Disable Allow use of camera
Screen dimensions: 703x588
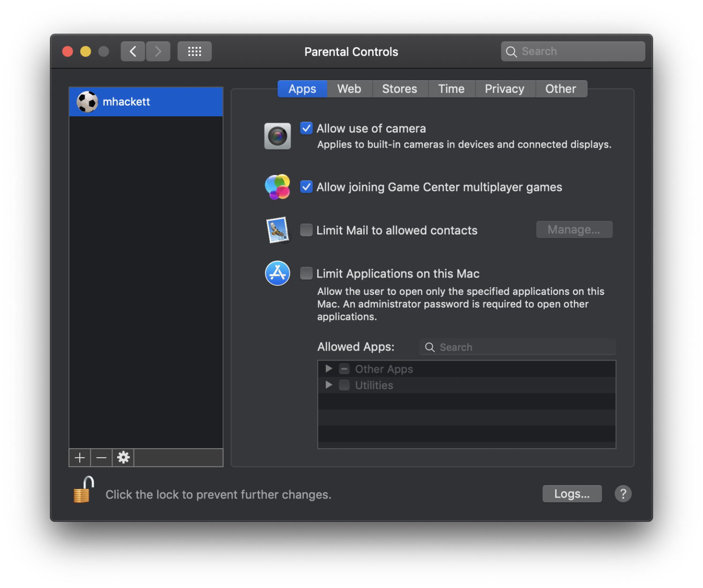[306, 128]
